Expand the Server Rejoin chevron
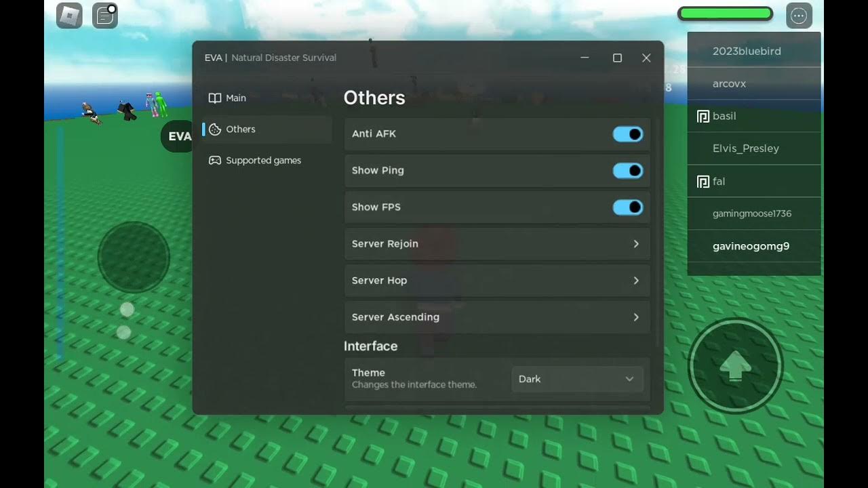This screenshot has height=488, width=868. (x=636, y=244)
